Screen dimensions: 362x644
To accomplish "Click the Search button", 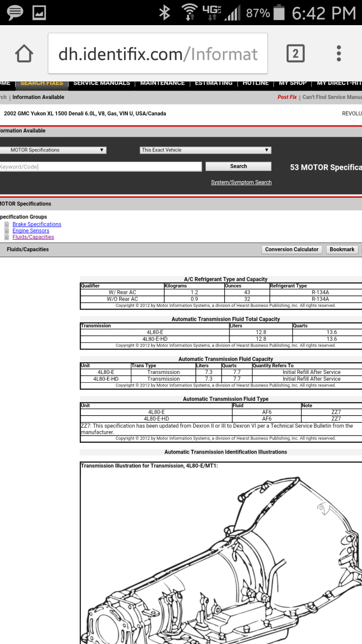I will [x=238, y=166].
